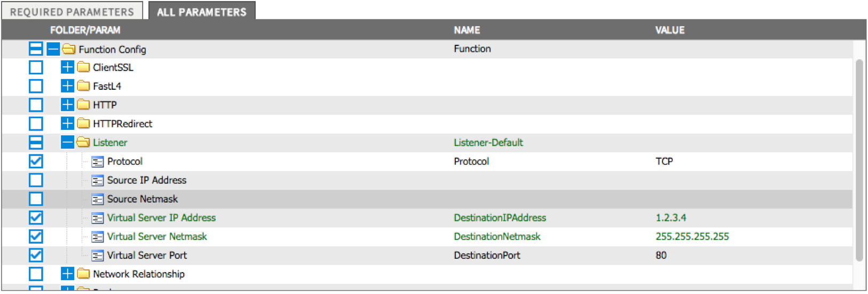Click the Source IP Address parameter icon
Image resolution: width=868 pixels, height=294 pixels.
click(x=97, y=180)
